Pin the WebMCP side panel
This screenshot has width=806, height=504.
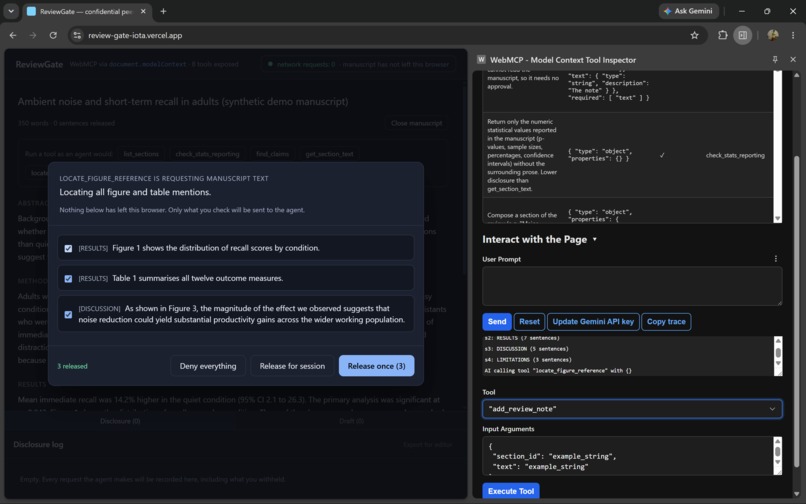click(x=775, y=60)
